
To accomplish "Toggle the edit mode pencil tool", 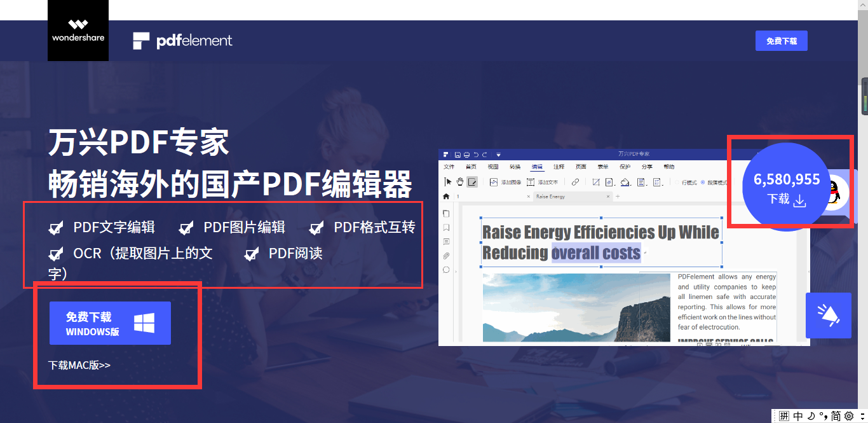I will (x=473, y=182).
